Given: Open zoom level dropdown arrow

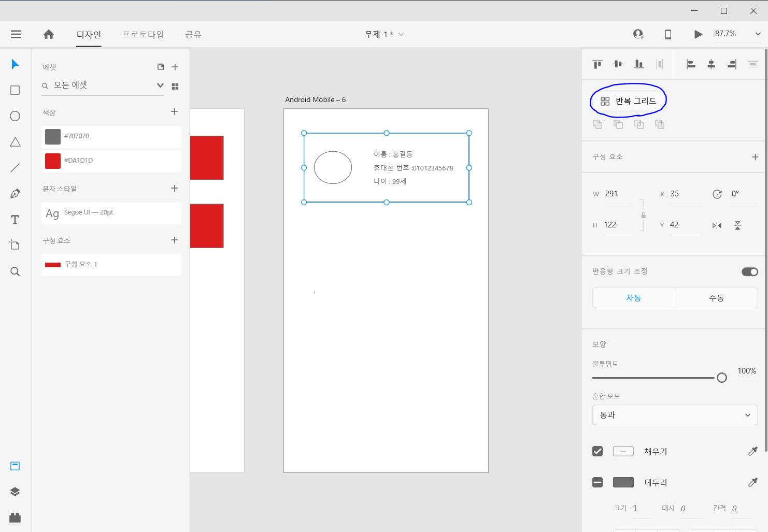Looking at the screenshot, I should [758, 34].
